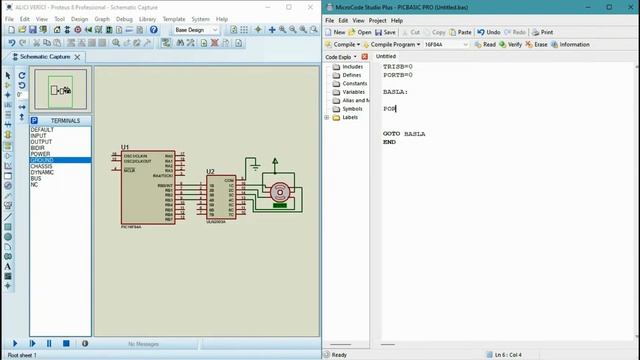Screen dimensions: 640x360
Task: Select the 2D Line drawing tool
Action: click(x=8, y=217)
